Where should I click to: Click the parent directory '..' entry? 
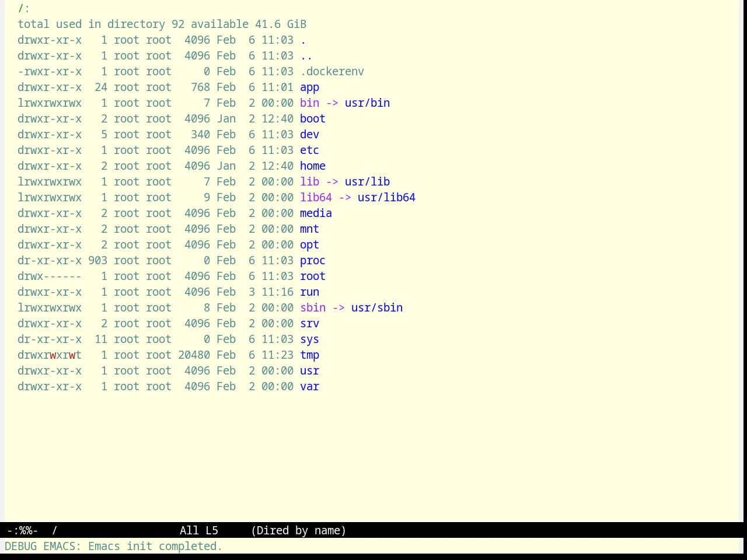(306, 55)
